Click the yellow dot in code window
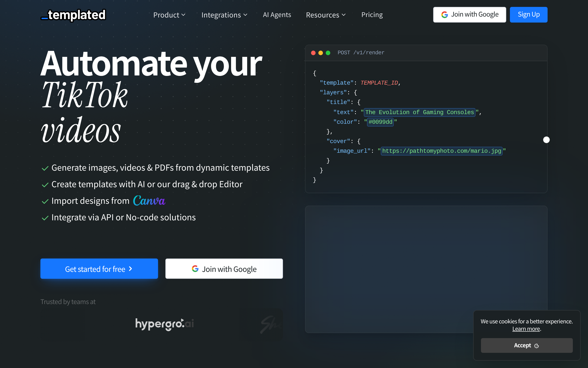Image resolution: width=588 pixels, height=368 pixels. pyautogui.click(x=320, y=53)
